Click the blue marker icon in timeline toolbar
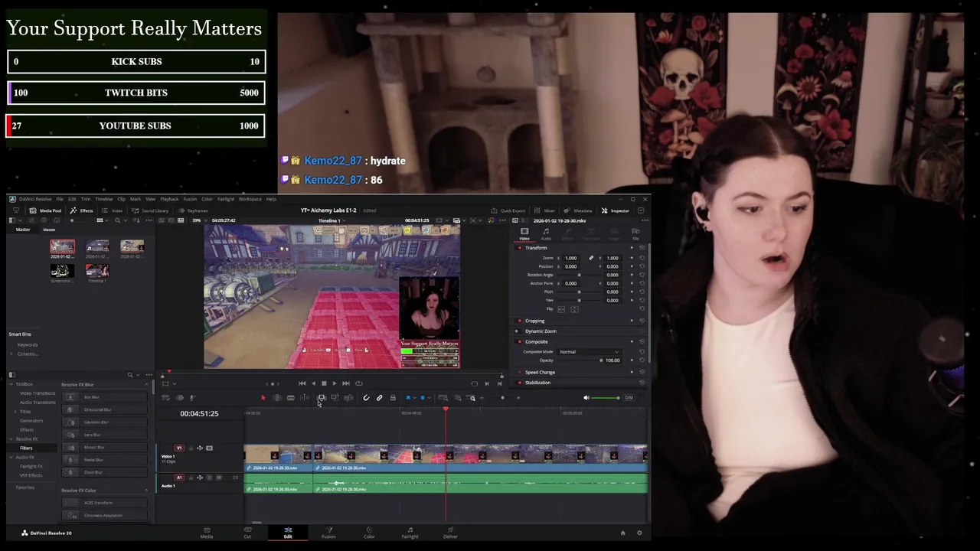The image size is (980, 551). pyautogui.click(x=423, y=398)
